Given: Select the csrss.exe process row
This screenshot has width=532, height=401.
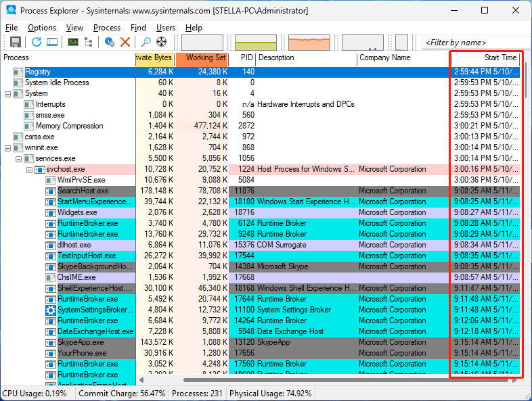Looking at the screenshot, I should (x=259, y=137).
